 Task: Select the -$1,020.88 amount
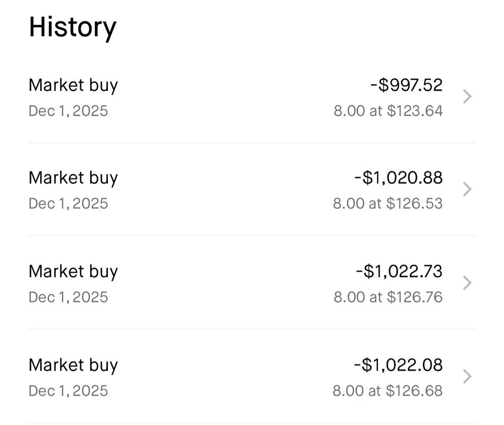coord(398,178)
